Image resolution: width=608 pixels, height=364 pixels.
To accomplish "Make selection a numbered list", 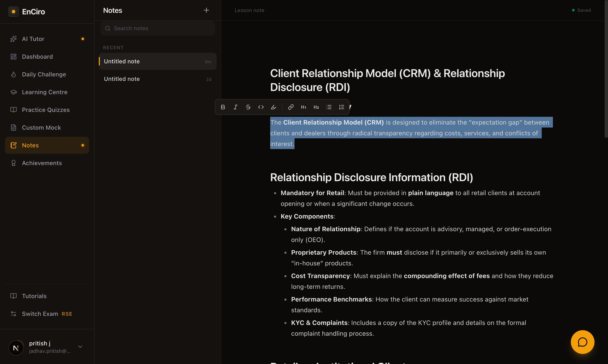I will pos(342,107).
